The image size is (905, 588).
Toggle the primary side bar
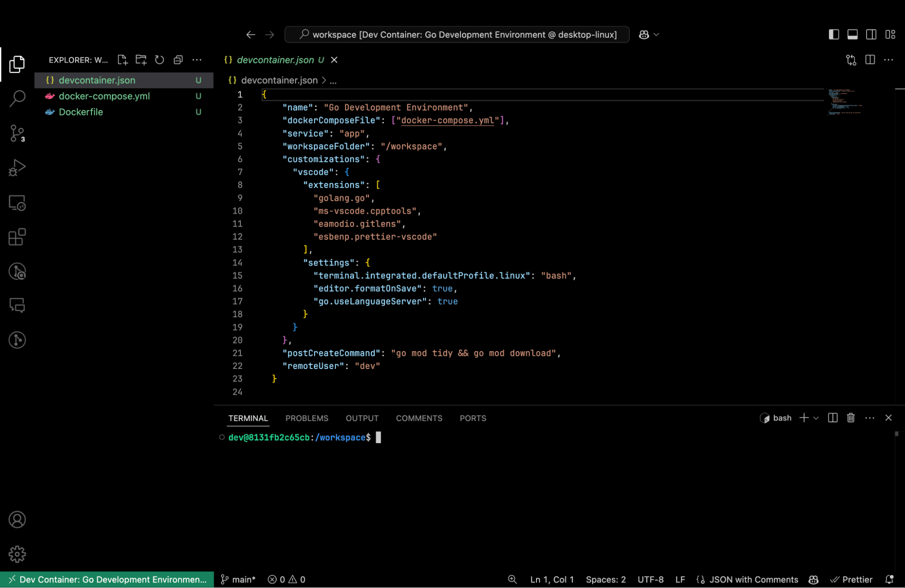point(834,35)
